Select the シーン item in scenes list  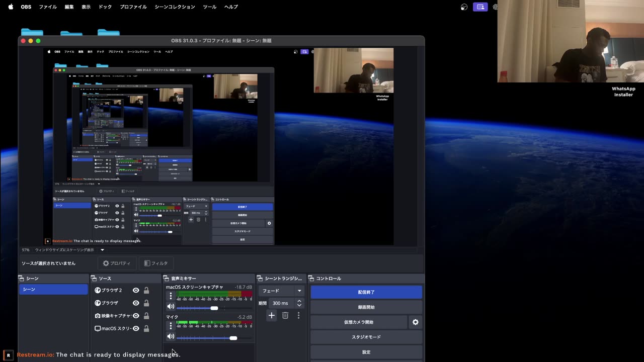click(x=53, y=290)
